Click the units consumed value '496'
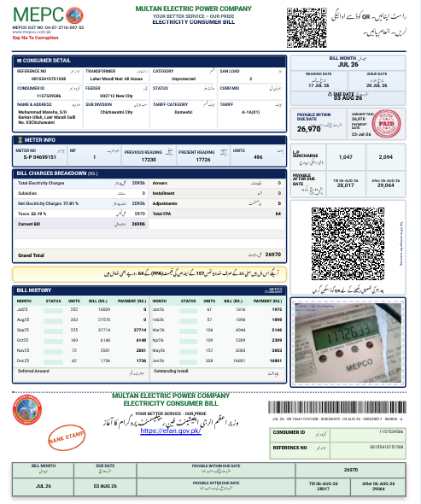Viewport: 421px width, 504px height. pyautogui.click(x=258, y=157)
